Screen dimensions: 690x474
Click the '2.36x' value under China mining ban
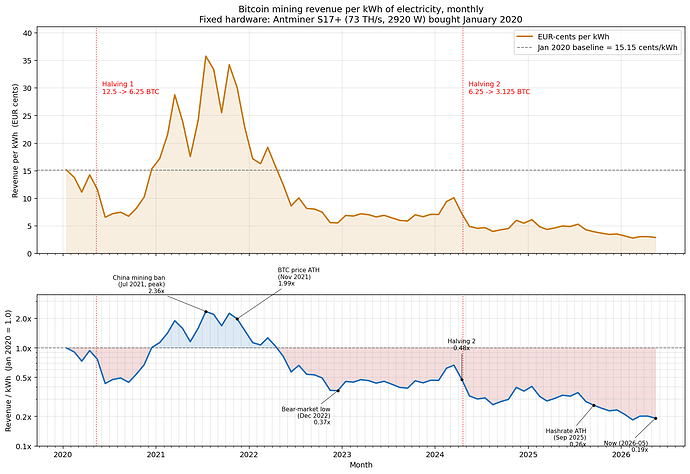(156, 291)
